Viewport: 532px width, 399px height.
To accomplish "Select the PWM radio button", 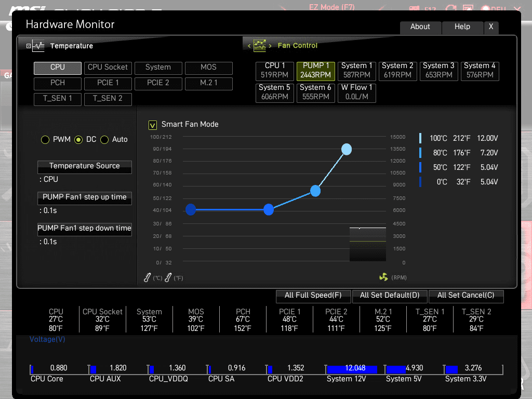I will pos(45,140).
